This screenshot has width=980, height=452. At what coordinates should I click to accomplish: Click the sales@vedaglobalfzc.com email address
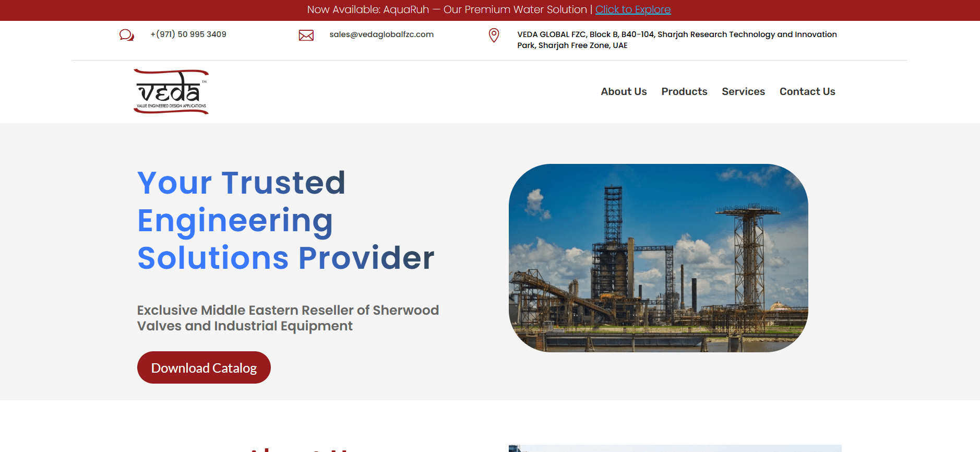click(x=381, y=34)
